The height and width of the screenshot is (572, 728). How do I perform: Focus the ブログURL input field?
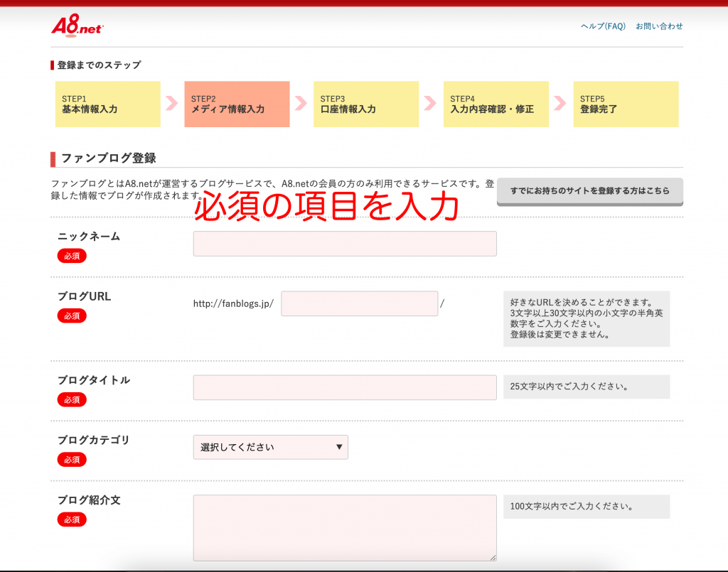tap(360, 304)
